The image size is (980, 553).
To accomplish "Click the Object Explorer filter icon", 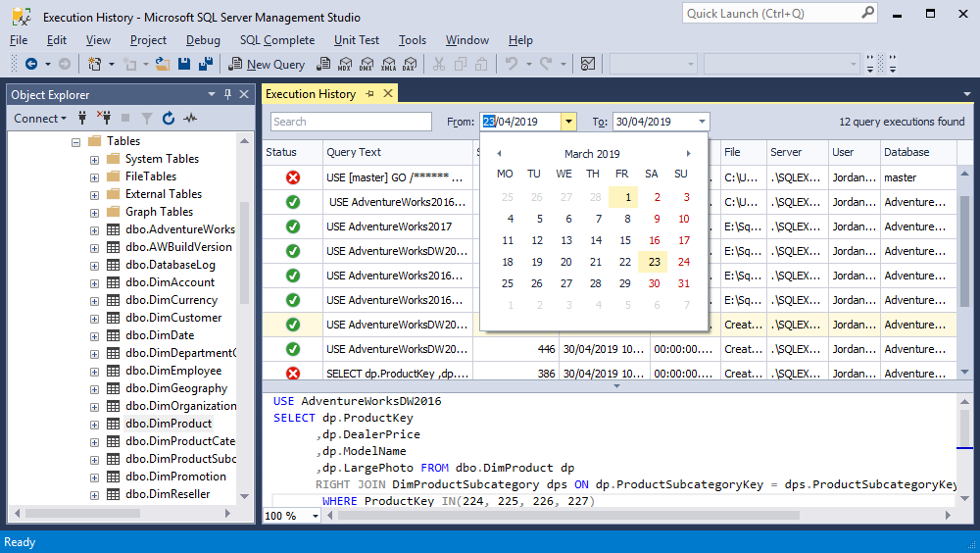I will pyautogui.click(x=147, y=119).
